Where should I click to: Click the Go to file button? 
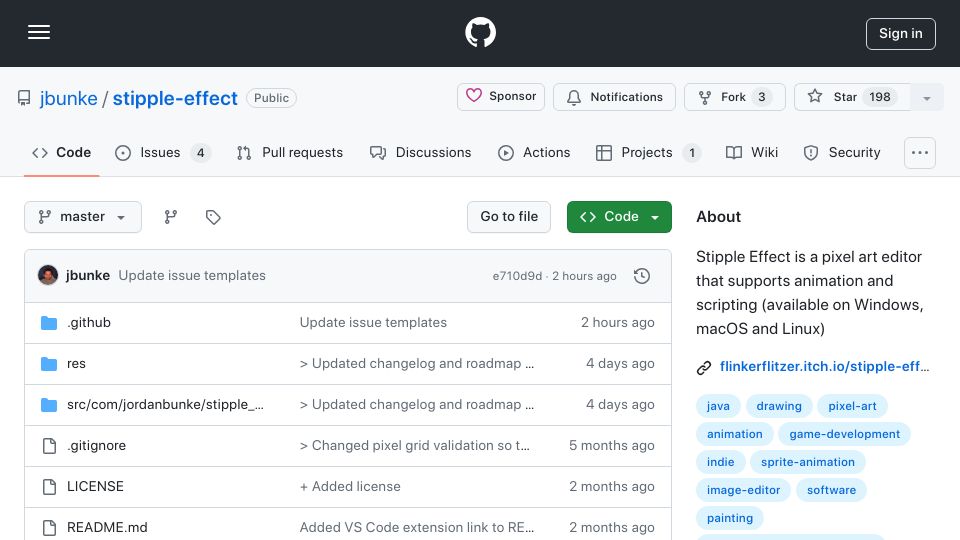click(509, 217)
